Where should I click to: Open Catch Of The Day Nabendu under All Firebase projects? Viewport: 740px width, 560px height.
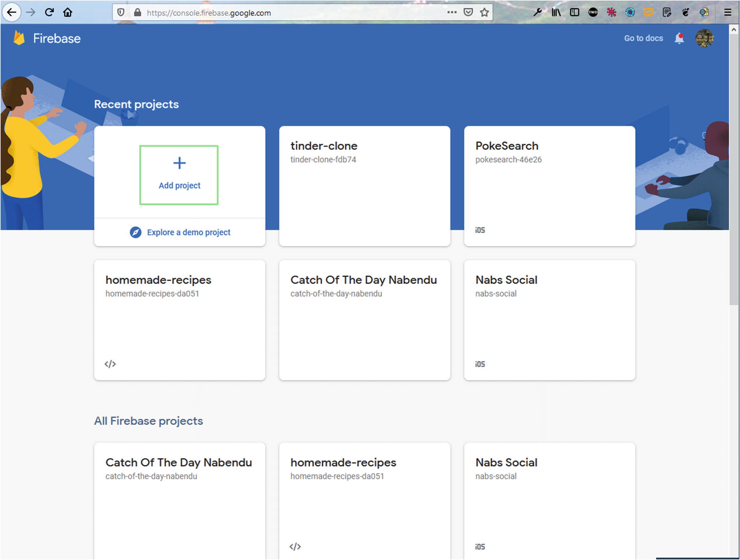tap(179, 497)
